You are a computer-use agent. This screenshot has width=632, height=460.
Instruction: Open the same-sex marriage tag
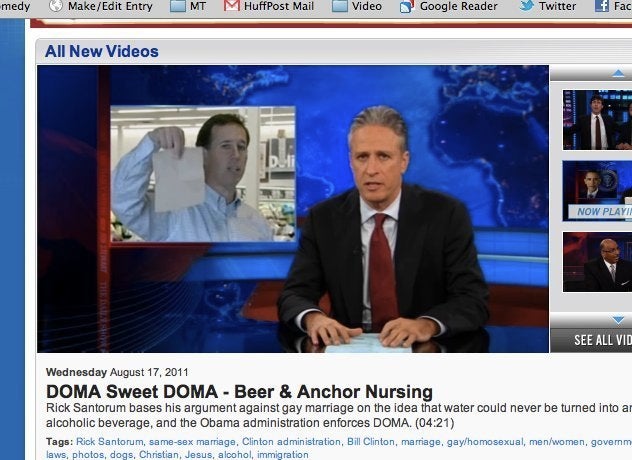[x=192, y=442]
